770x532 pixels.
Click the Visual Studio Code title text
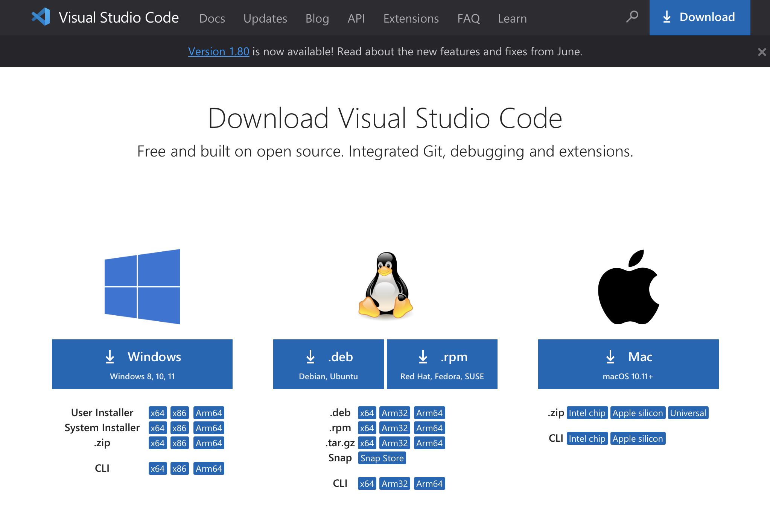point(119,17)
